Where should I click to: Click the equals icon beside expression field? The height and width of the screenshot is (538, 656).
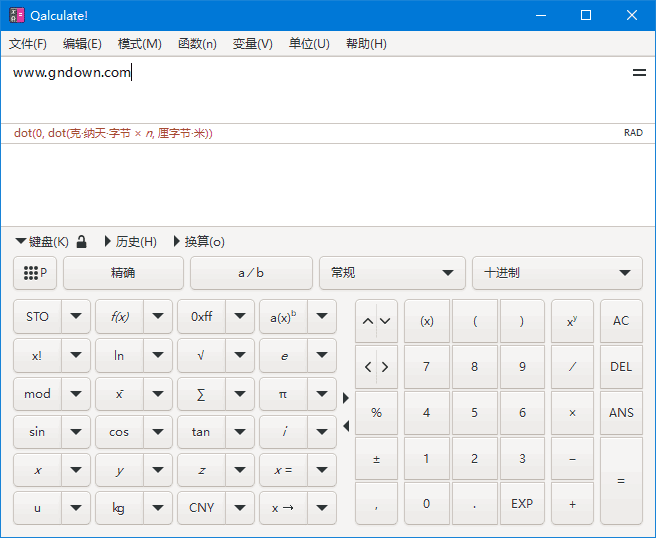[x=639, y=73]
